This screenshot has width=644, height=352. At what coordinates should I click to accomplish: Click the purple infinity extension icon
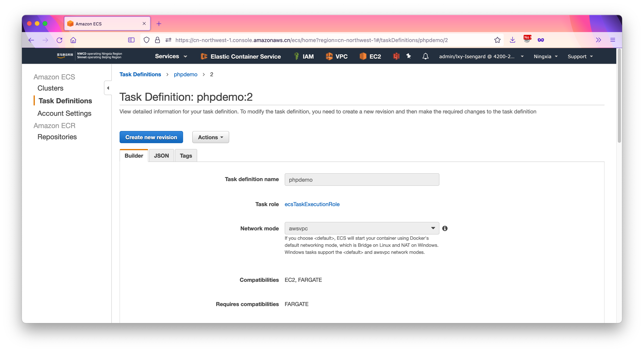pos(541,40)
